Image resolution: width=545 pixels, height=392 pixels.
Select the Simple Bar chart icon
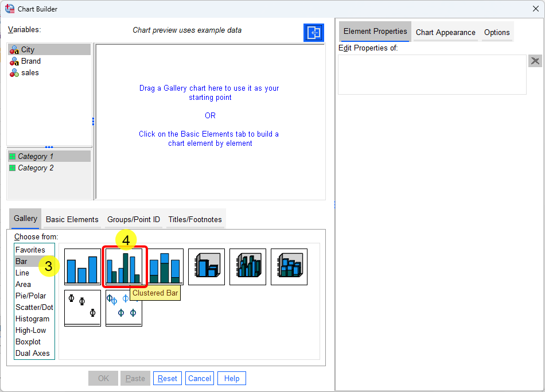point(82,266)
